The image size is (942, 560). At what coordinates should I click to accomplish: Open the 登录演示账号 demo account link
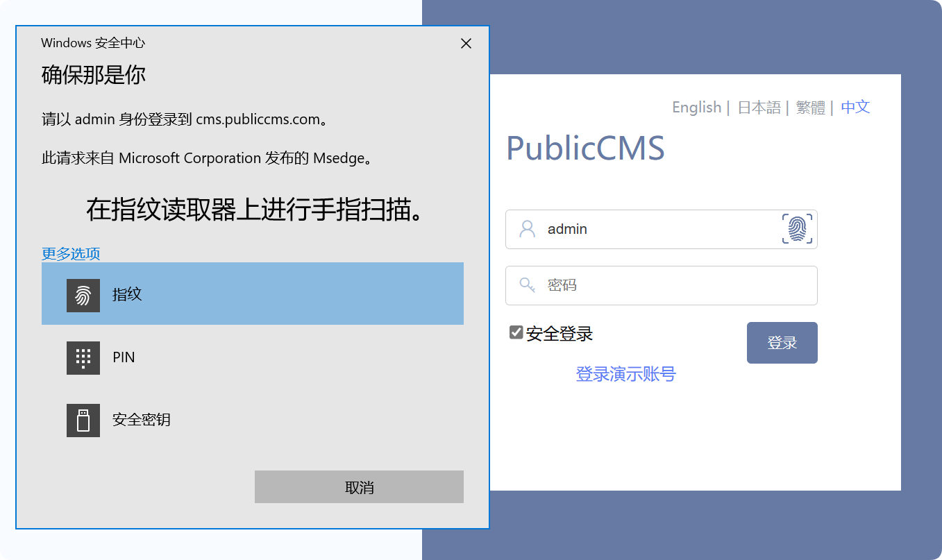(625, 374)
